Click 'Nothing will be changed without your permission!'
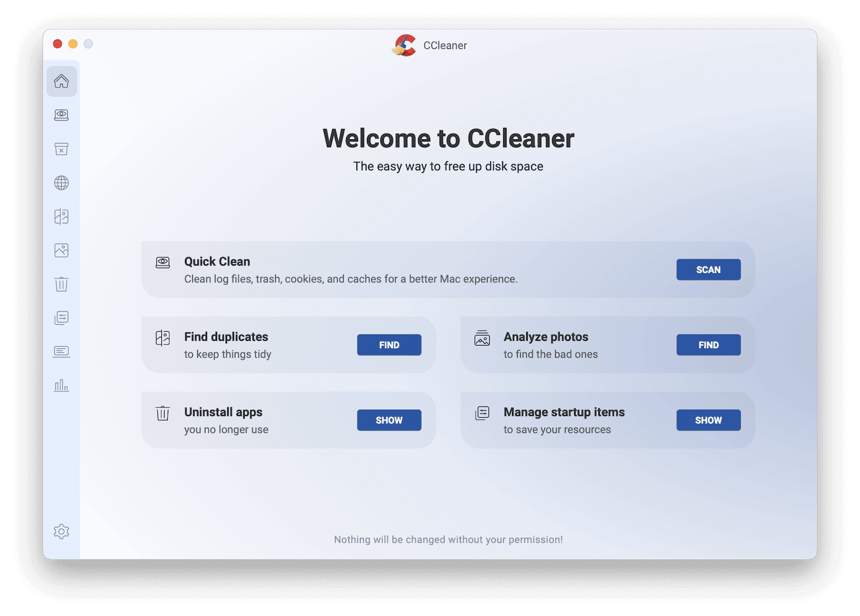 pyautogui.click(x=448, y=540)
